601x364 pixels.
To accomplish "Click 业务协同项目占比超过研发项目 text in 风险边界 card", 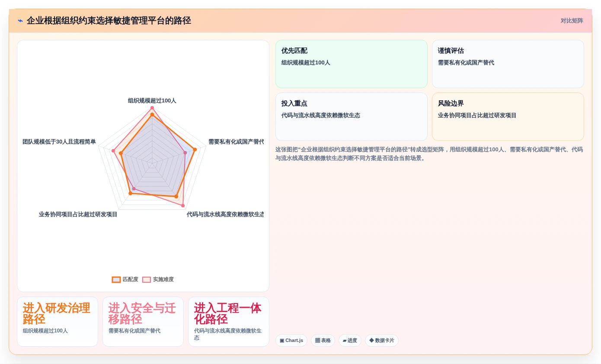I will tap(477, 115).
